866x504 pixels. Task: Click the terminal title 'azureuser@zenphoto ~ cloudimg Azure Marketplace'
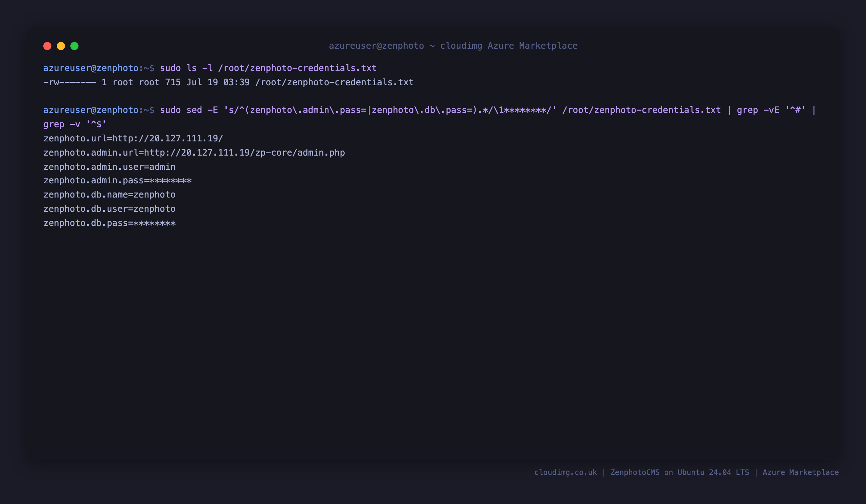click(453, 46)
